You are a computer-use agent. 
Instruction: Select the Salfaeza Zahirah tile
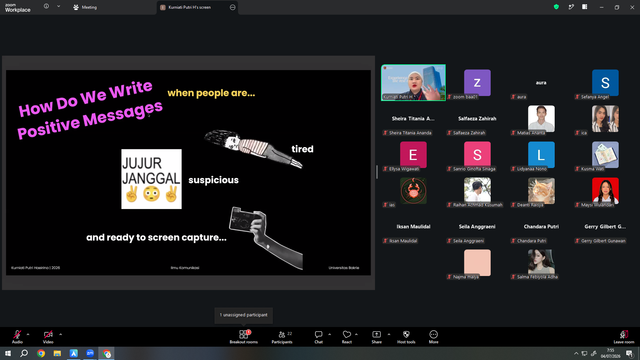coord(477,119)
